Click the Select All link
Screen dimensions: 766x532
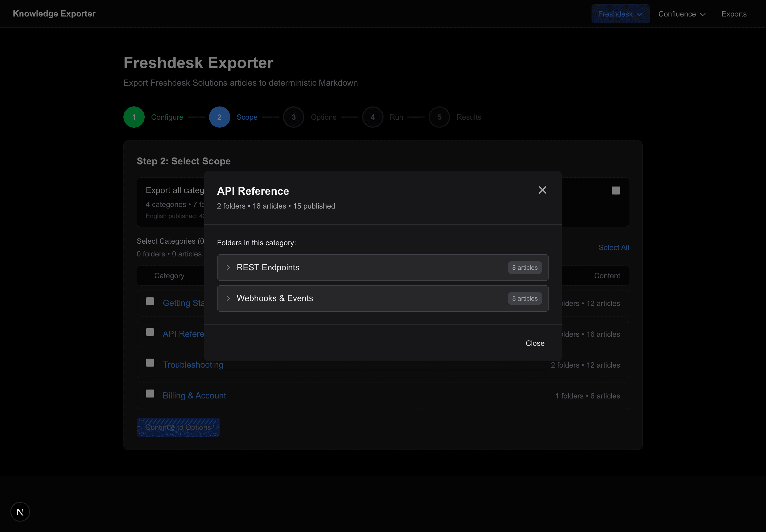point(614,248)
